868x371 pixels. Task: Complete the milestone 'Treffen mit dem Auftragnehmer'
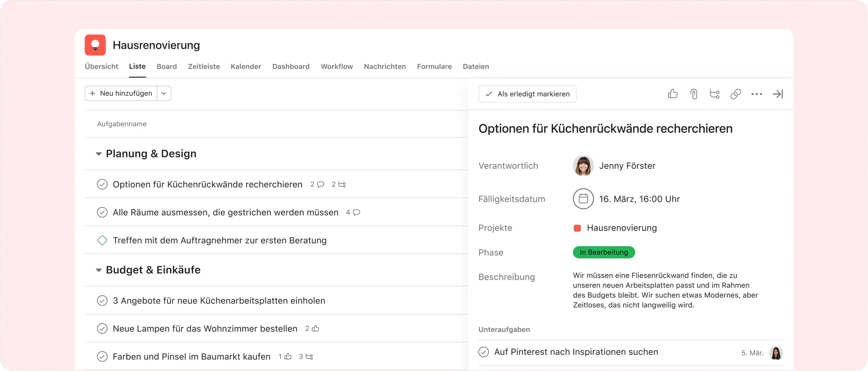(x=102, y=241)
